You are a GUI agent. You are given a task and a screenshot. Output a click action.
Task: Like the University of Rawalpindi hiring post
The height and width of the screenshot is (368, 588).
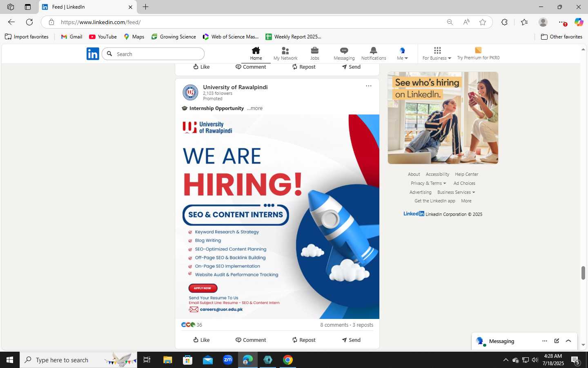point(201,340)
